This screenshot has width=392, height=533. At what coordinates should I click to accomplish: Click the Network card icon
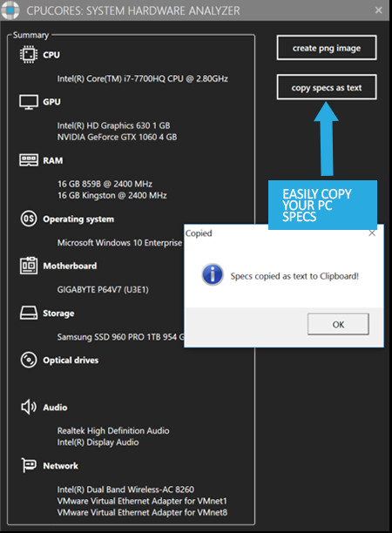[29, 465]
